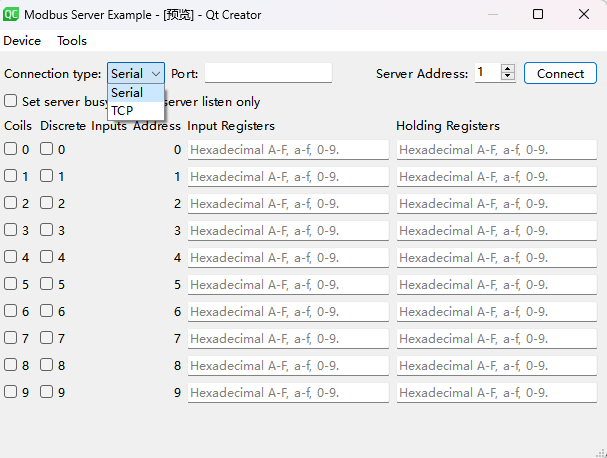Click Holding Registers field at address 4
The image size is (607, 458).
point(497,258)
